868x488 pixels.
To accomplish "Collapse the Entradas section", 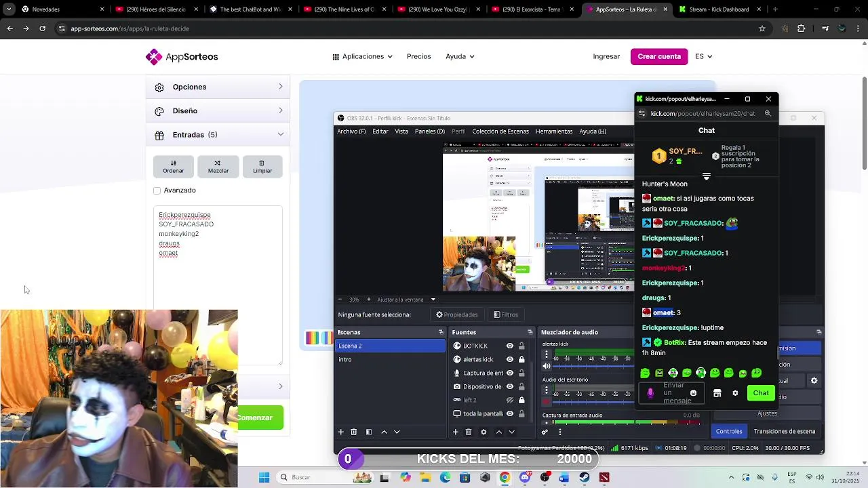I will [x=218, y=135].
